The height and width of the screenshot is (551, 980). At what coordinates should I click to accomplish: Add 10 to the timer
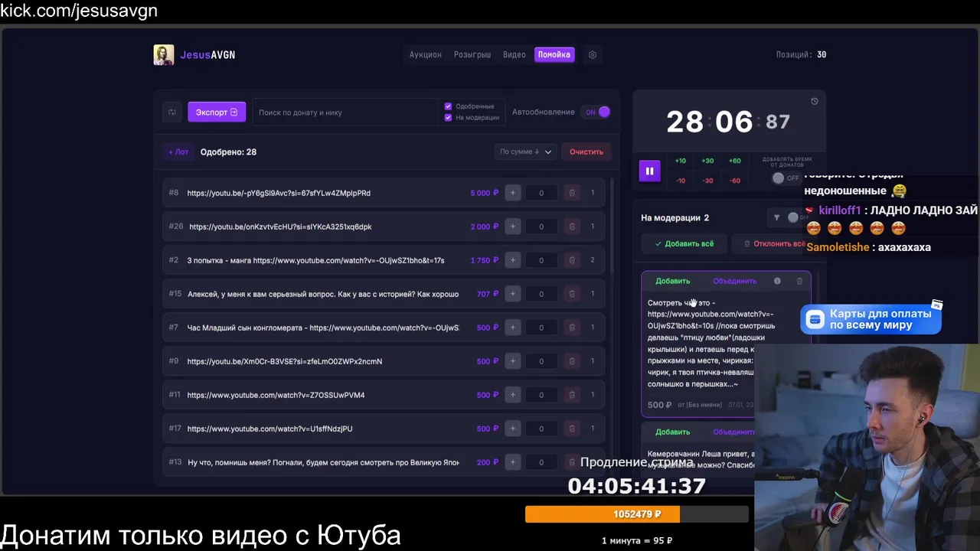click(681, 161)
